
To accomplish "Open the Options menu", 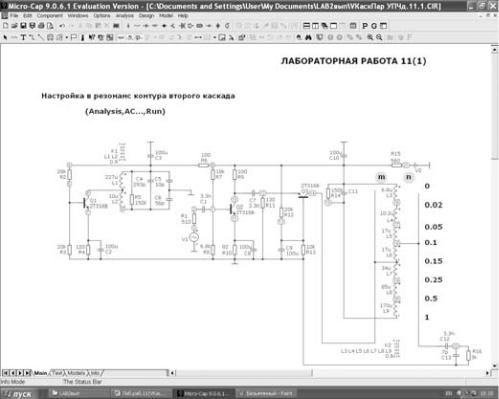I will (102, 16).
